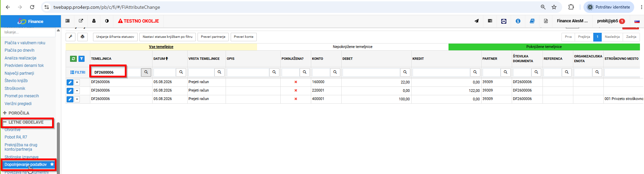The height and width of the screenshot is (174, 644).
Task: Expand the POROČILA section
Action: click(16, 113)
